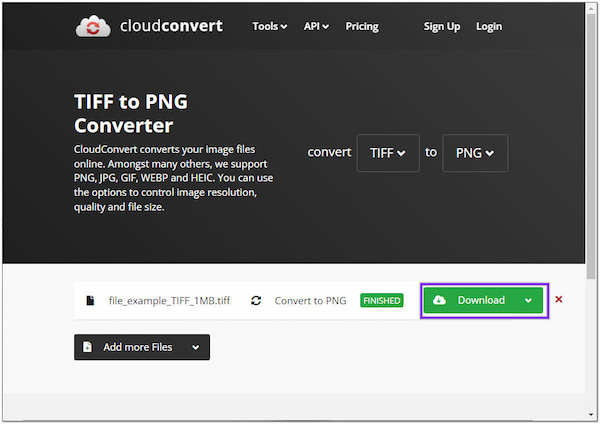Click the Sign Up link
Image resolution: width=600 pixels, height=424 pixels.
(442, 26)
